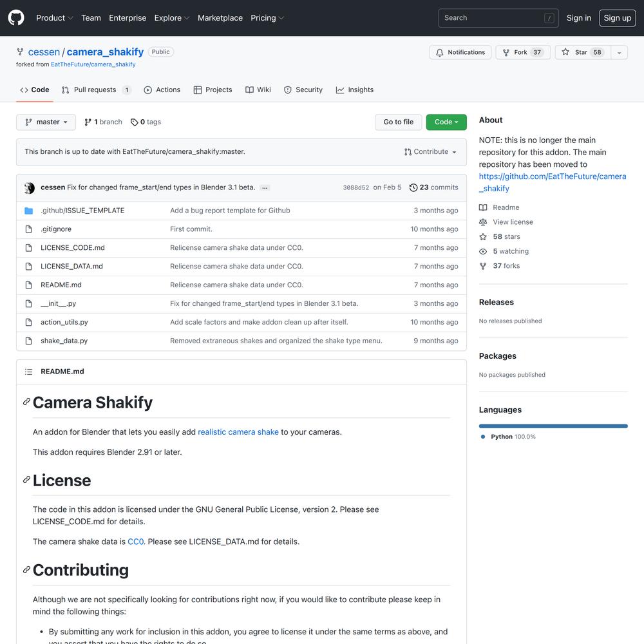Click the tag icon beside 0 tags
Image resolution: width=644 pixels, height=644 pixels.
(135, 122)
